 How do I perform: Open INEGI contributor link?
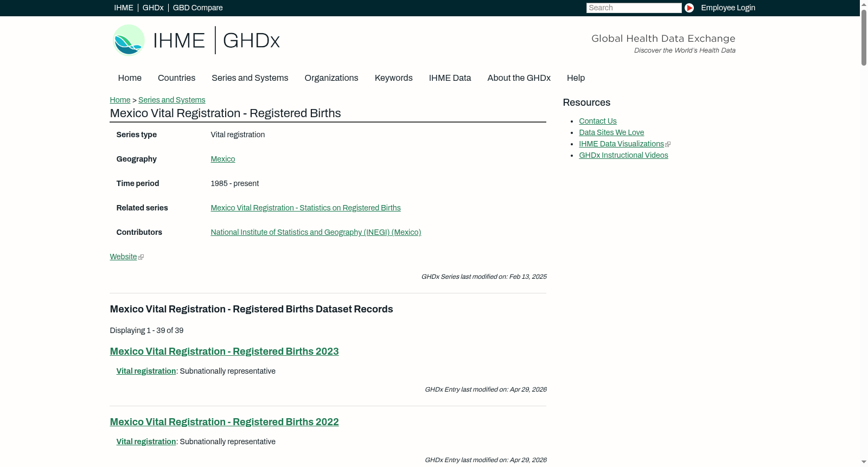pos(316,232)
